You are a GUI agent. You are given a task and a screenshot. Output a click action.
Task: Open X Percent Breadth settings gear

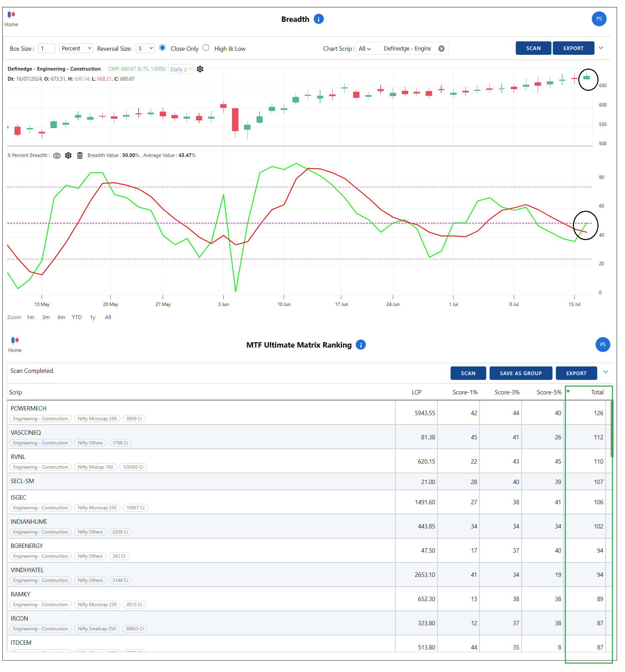(x=68, y=156)
